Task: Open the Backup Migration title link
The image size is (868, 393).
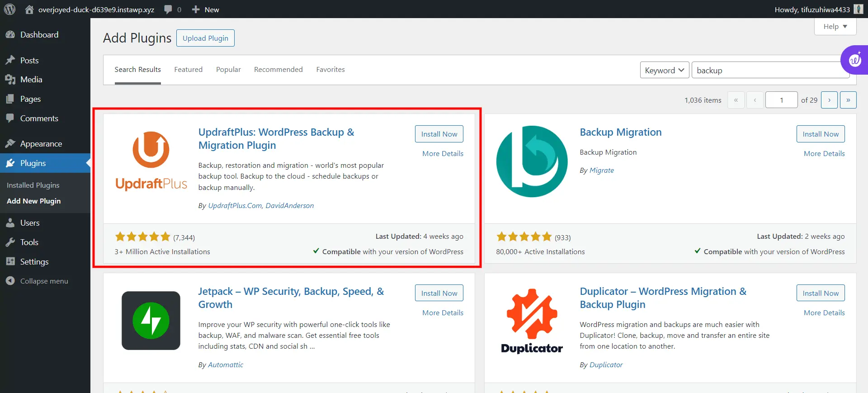Action: 621,133
